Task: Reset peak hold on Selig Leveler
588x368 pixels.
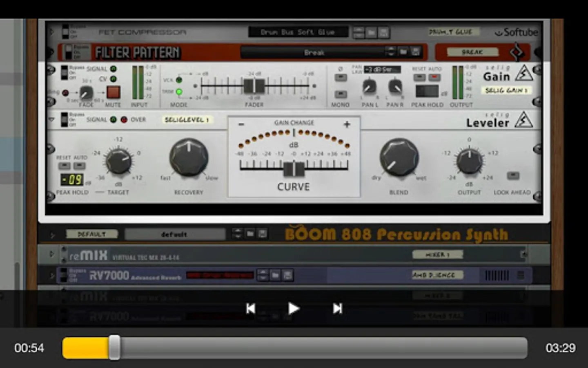Action: 64,166
